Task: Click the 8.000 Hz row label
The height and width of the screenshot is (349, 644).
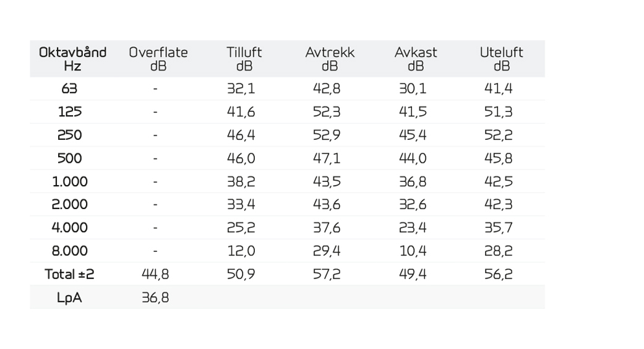Action: click(x=70, y=251)
